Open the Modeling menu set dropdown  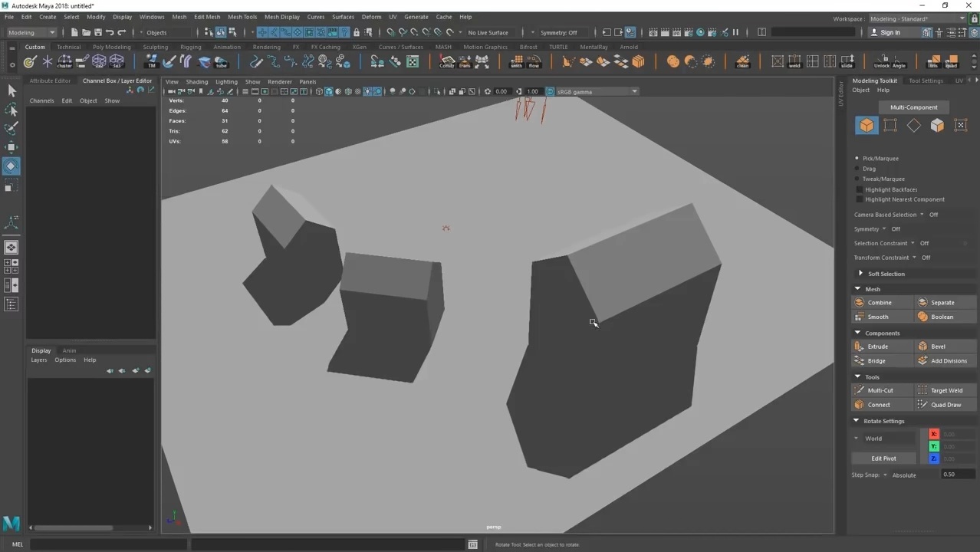point(31,32)
